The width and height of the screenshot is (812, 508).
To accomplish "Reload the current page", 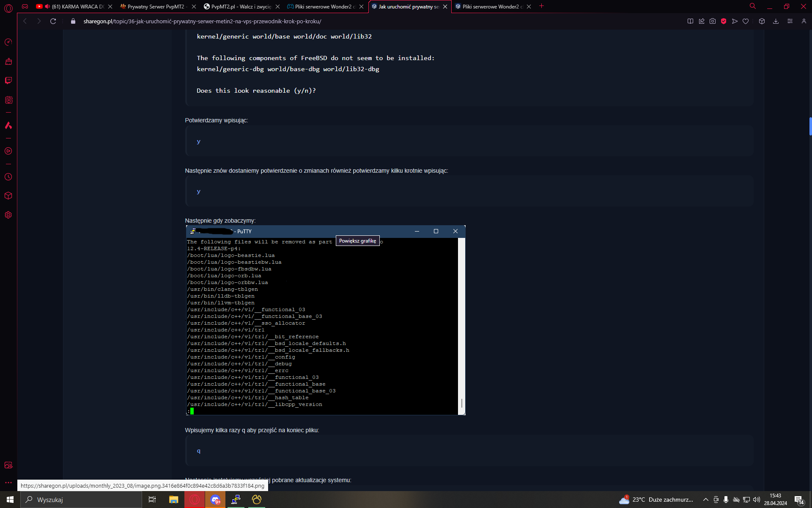I will click(x=53, y=21).
